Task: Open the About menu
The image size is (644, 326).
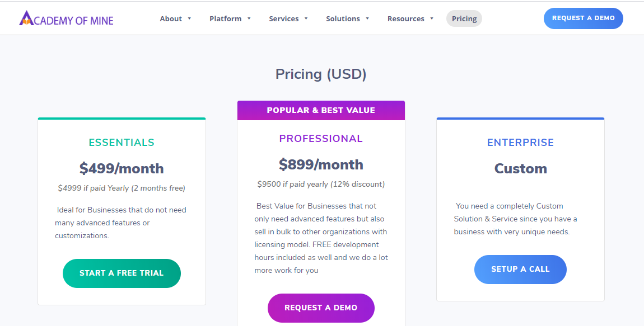Action: (x=171, y=18)
